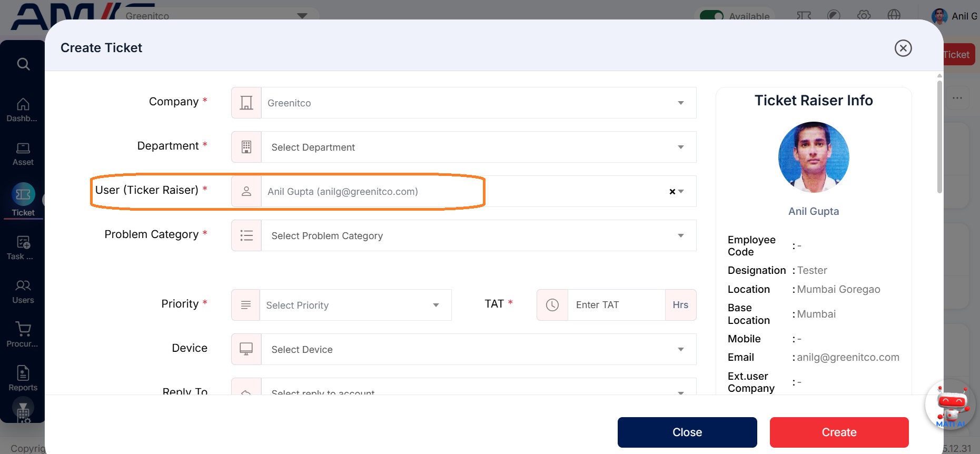Screen dimensions: 980x454
Task: Open Procurement in the sidebar
Action: 23,335
